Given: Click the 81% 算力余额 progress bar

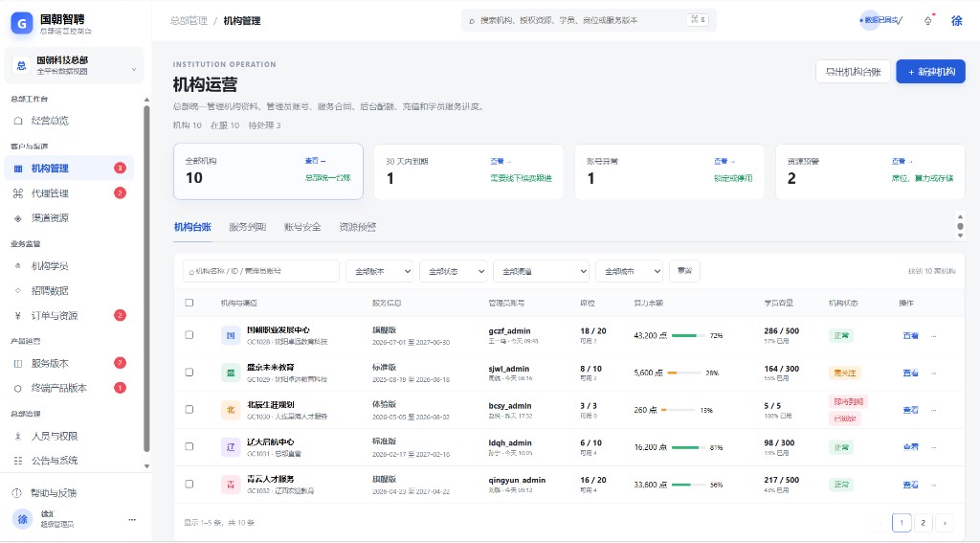Looking at the screenshot, I should (x=688, y=448).
